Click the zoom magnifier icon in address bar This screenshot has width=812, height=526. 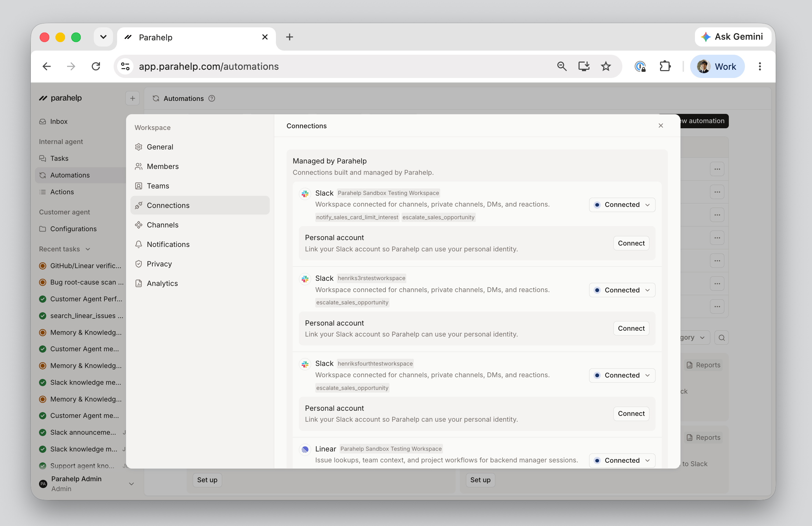tap(562, 66)
